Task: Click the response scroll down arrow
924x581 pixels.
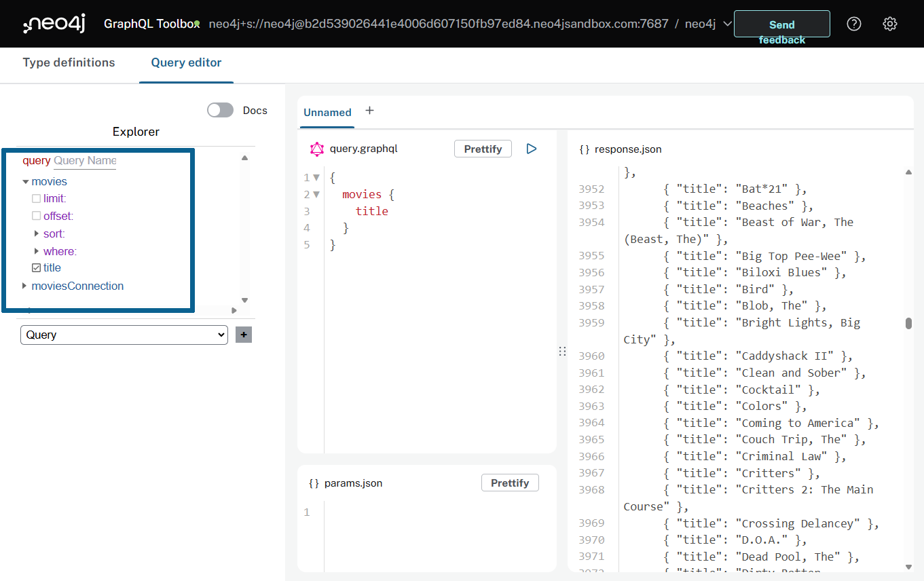Action: pos(908,567)
